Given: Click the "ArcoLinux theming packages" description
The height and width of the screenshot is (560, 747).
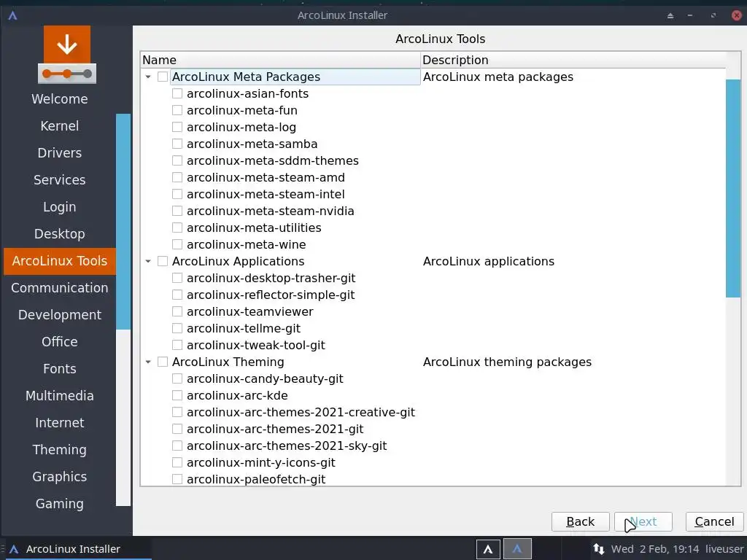Looking at the screenshot, I should 508,362.
